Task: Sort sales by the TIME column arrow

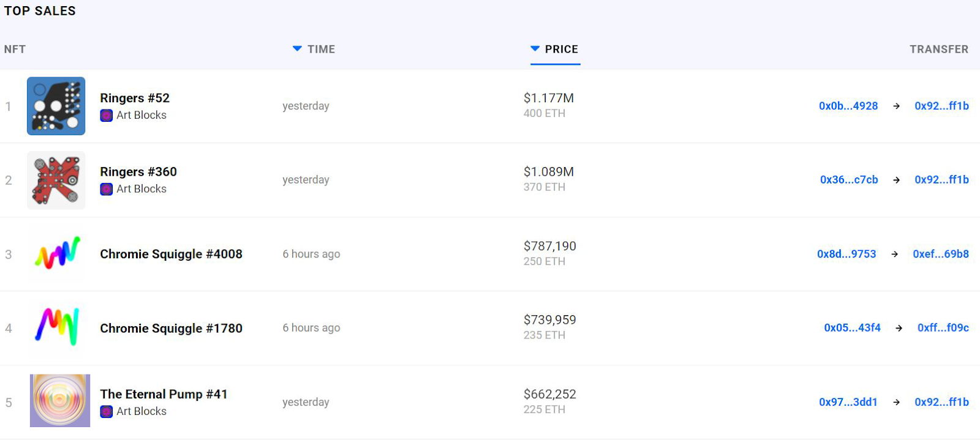Action: [x=297, y=49]
